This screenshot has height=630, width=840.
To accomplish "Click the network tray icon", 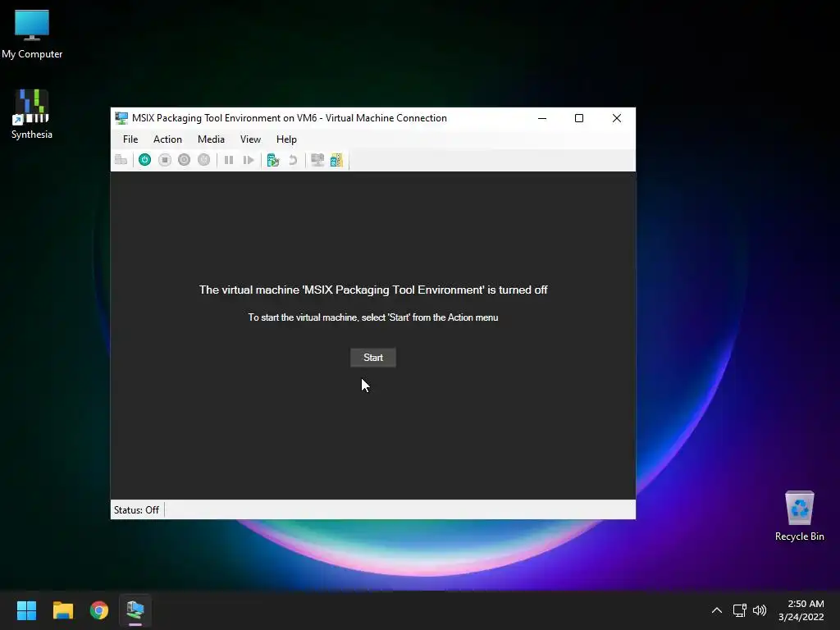I will point(740,610).
